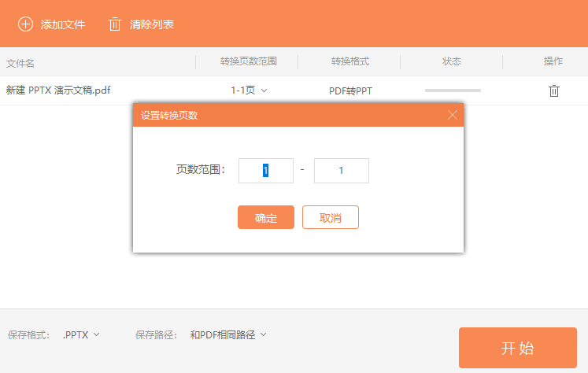Screen dimensions: 588x373
Task: Click 转换格式 column header
Action: pyautogui.click(x=350, y=61)
